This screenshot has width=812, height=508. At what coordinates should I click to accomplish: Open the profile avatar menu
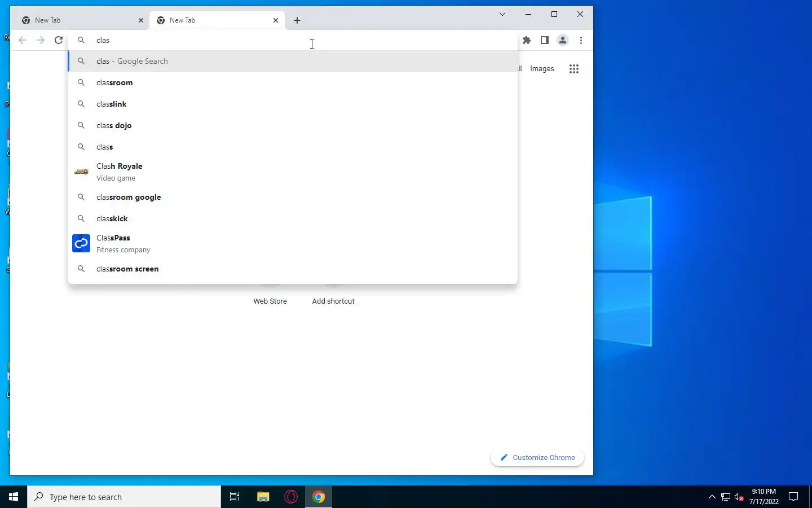[563, 40]
